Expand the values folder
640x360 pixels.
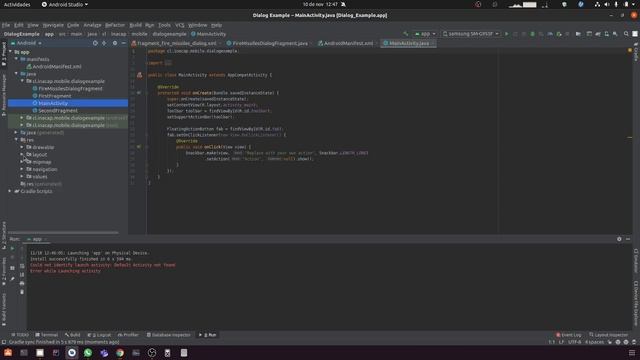(x=22, y=176)
